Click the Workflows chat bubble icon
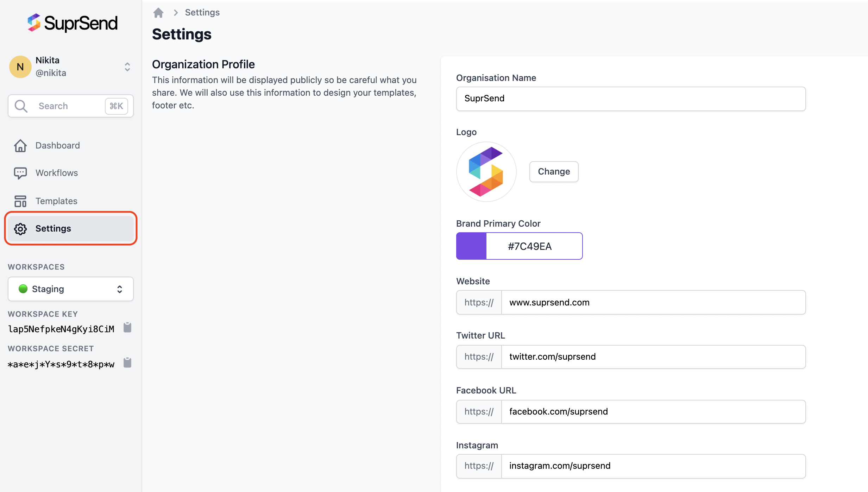Screen dimensions: 868x492 (x=20, y=173)
